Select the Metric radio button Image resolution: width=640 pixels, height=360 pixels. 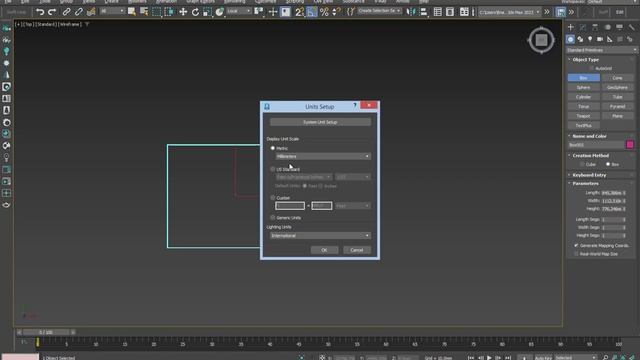[x=273, y=148]
